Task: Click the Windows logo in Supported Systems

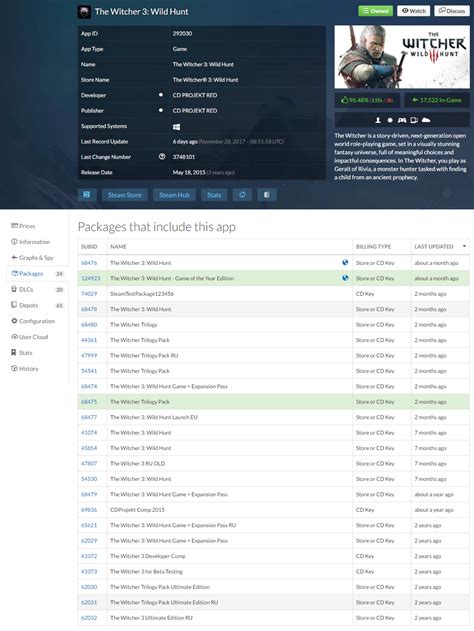Action: tap(176, 127)
